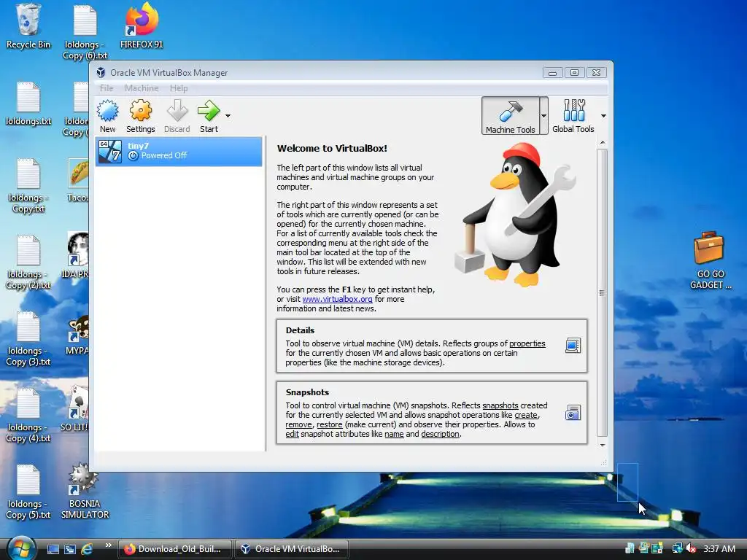Click the 3:37 AM taskbar clock
Screen dimensions: 747x560
pos(719,549)
